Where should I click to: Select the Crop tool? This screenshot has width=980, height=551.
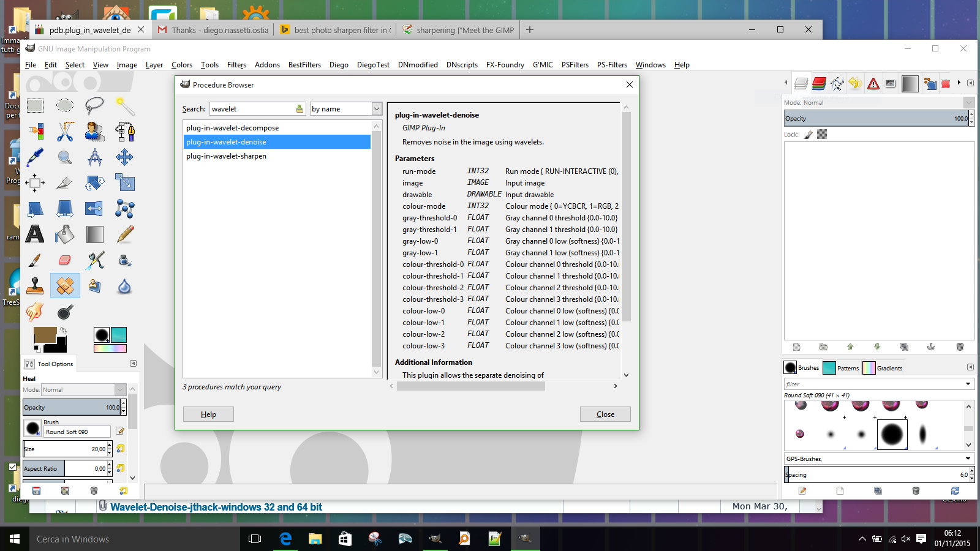(65, 182)
